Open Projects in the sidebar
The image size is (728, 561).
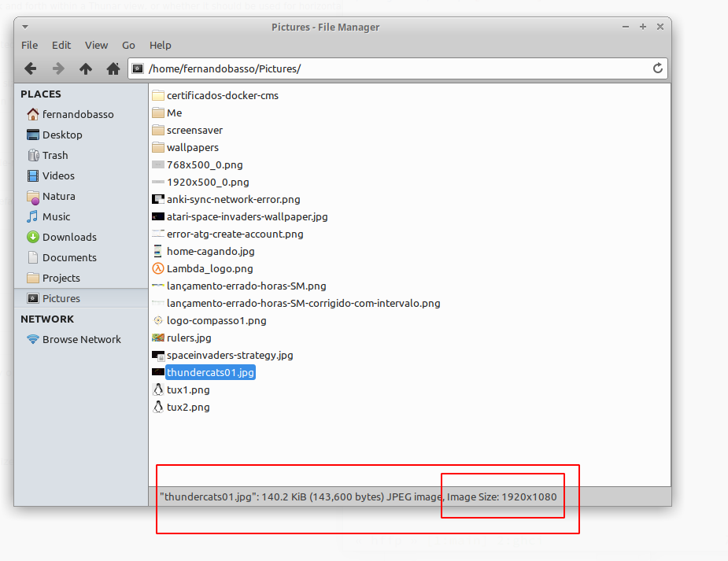(81, 278)
